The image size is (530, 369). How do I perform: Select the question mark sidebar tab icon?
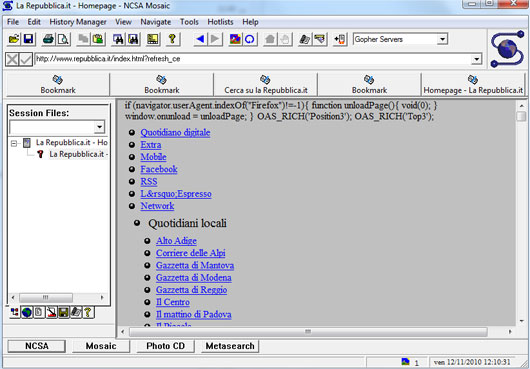click(x=88, y=312)
